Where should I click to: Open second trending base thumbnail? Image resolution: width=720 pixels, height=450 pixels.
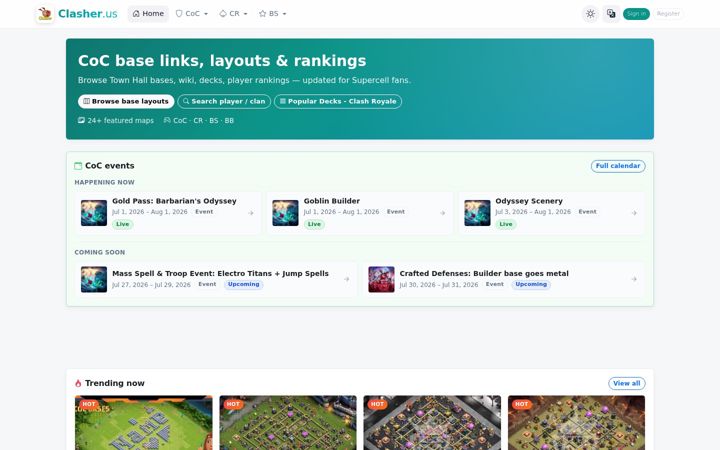(288, 423)
